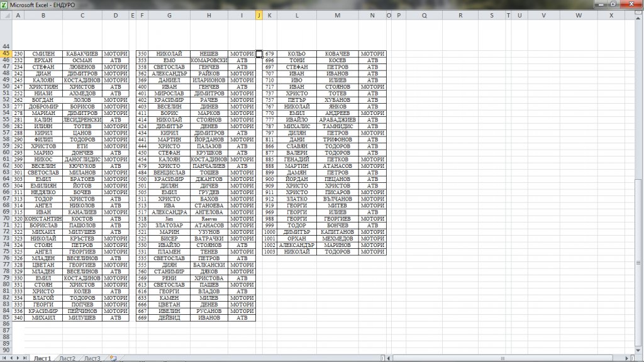Select cell containing ГЕНАДИЙ

point(297,159)
